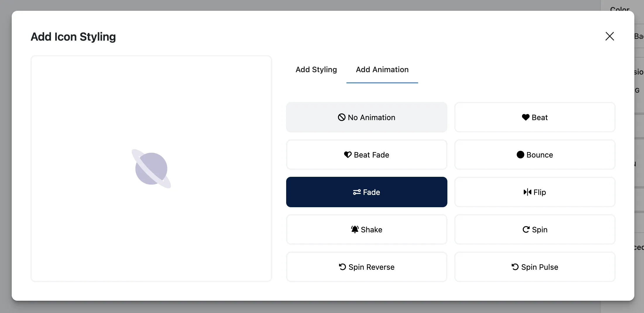This screenshot has width=644, height=313.
Task: Apply the Bounce animation
Action: tap(535, 155)
